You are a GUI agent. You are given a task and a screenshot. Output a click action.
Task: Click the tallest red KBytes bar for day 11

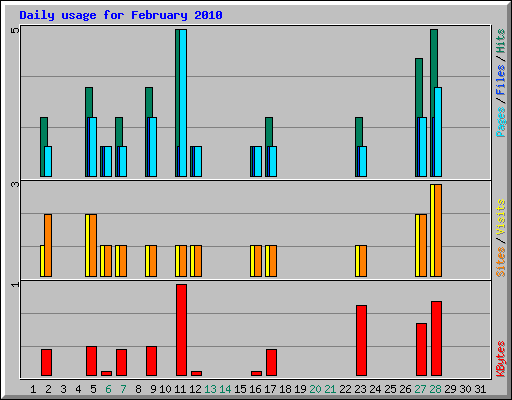coord(181,330)
